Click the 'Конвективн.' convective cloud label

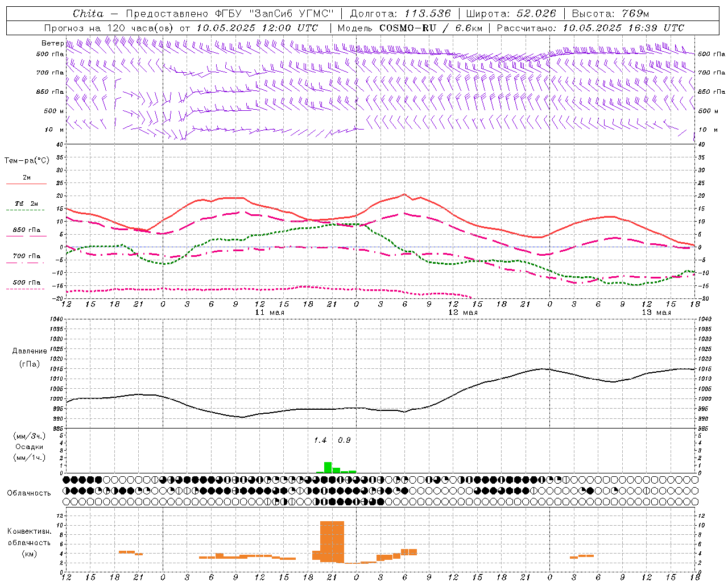(x=29, y=531)
